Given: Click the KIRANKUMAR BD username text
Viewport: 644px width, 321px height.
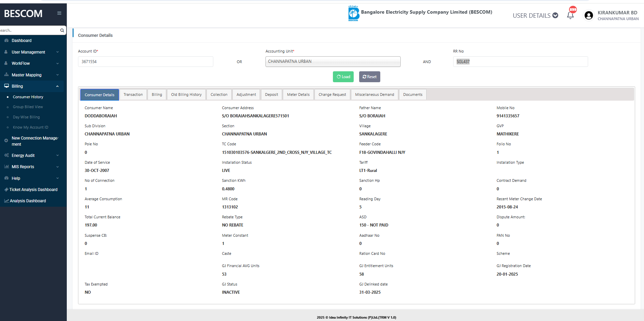Looking at the screenshot, I should tap(617, 13).
